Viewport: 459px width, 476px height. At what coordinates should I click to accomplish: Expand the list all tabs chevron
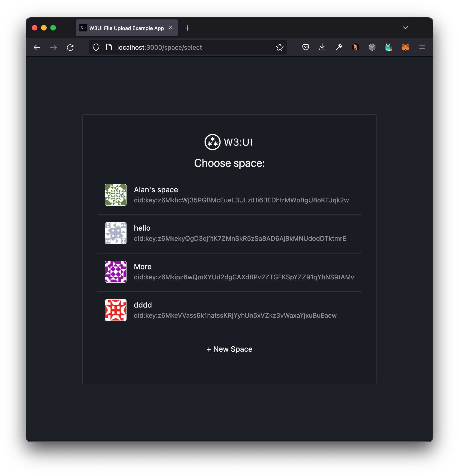pyautogui.click(x=405, y=28)
